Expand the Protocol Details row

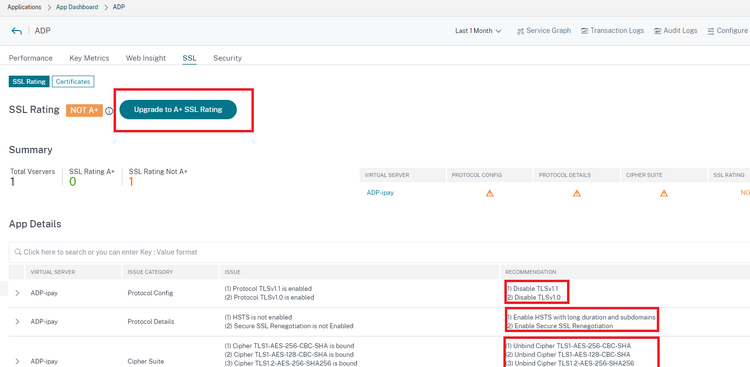[x=17, y=322]
